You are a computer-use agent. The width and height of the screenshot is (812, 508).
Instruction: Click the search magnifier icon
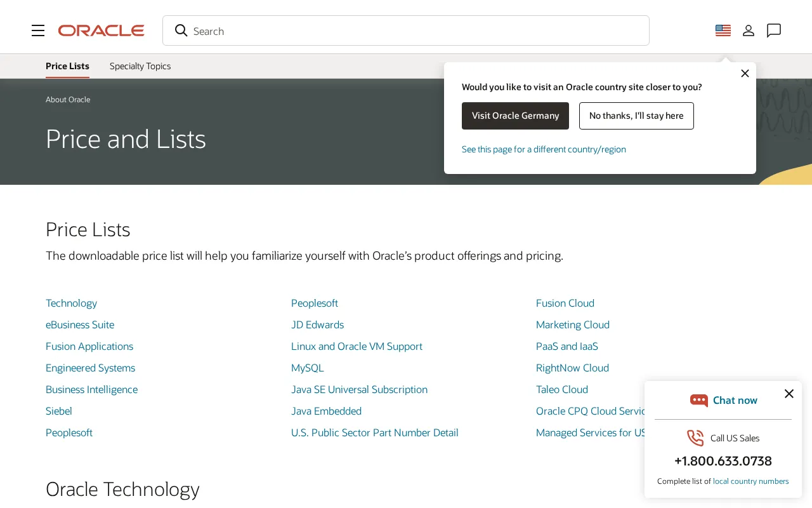click(x=181, y=30)
